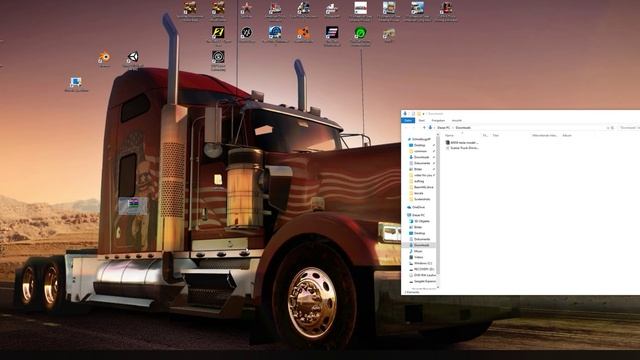Select the black circle slash-logo desktop icon
This screenshot has width=640, height=360.
click(246, 34)
